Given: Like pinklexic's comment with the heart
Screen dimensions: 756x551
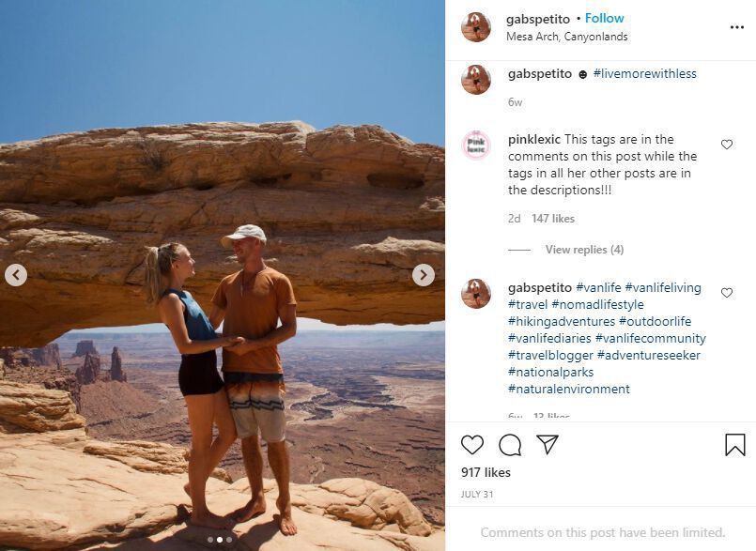Looking at the screenshot, I should [727, 145].
